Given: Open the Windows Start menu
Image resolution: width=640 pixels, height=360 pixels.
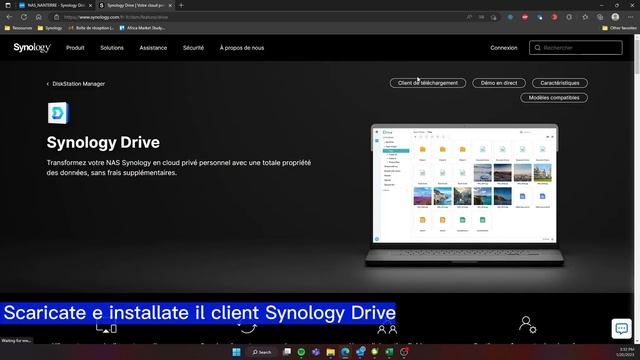Looking at the screenshot, I should coord(236,352).
